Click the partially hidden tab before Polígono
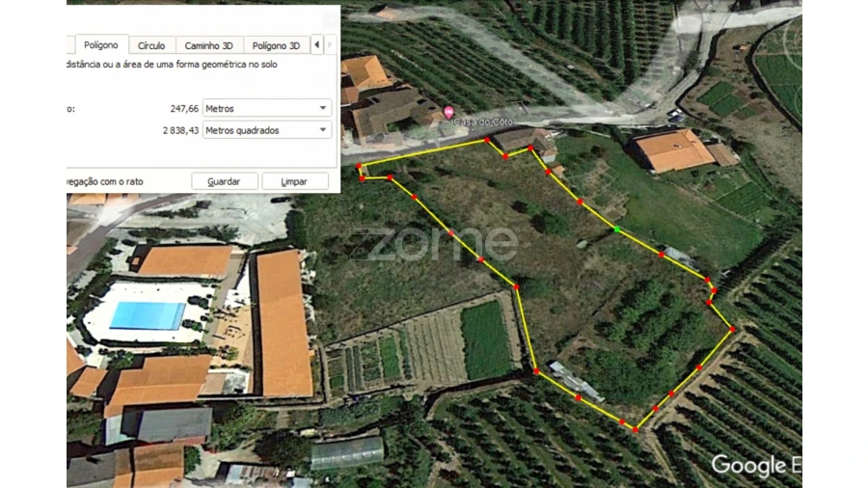 (x=70, y=45)
